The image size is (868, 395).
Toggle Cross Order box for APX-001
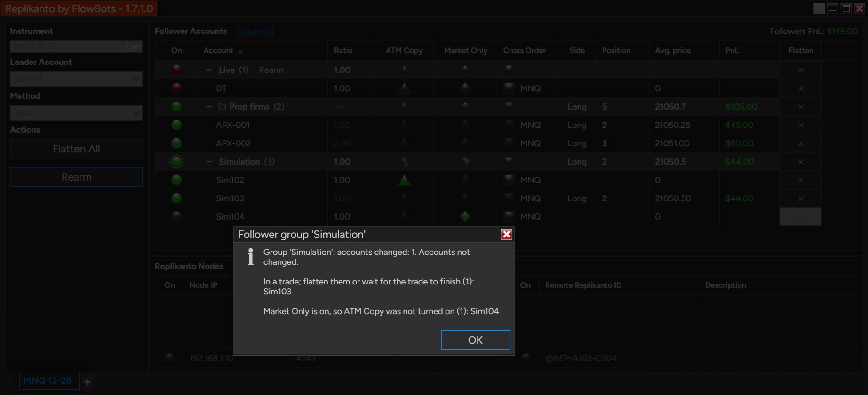[509, 125]
